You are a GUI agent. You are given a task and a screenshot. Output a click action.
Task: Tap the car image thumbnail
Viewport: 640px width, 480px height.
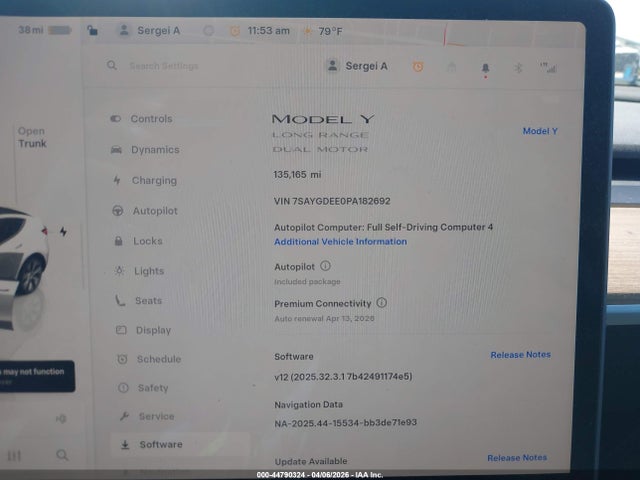22,253
